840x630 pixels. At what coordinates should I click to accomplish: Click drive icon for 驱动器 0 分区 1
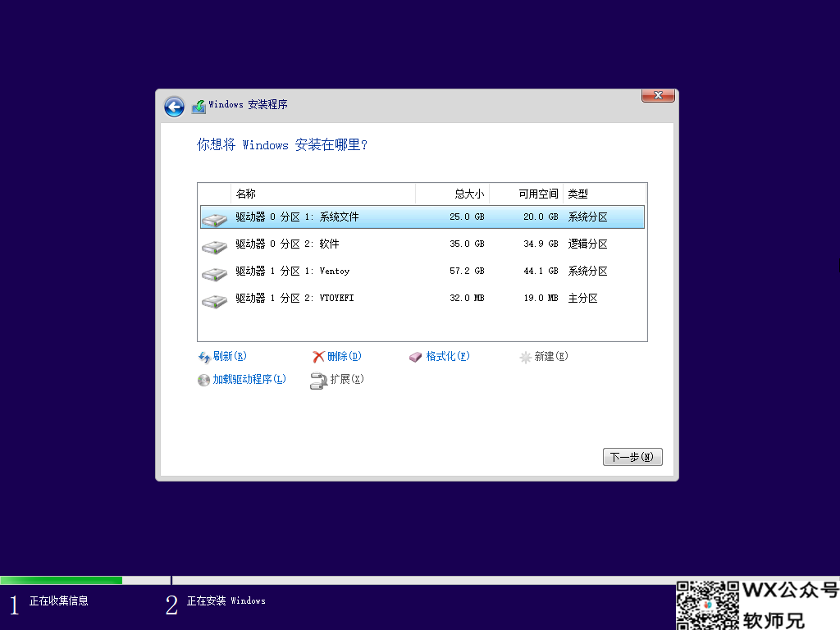click(215, 219)
